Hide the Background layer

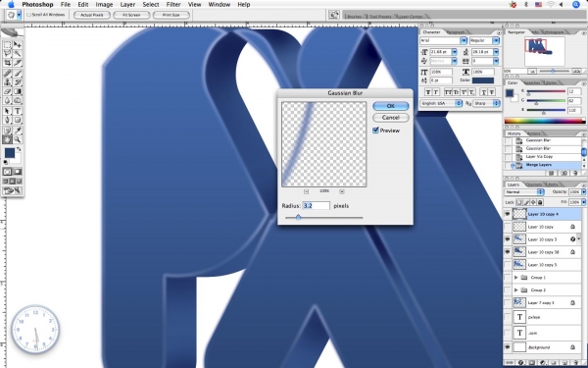[x=508, y=347]
